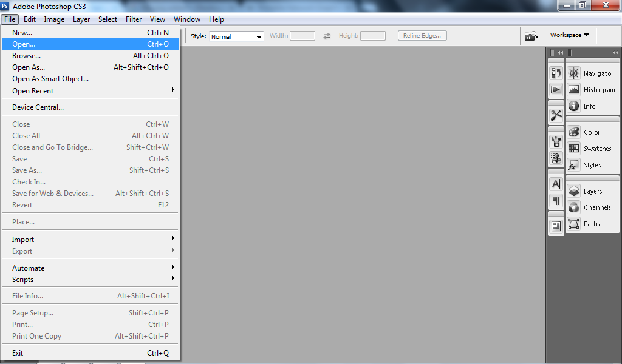622x364 pixels.
Task: Open the Style dropdown set to Normal
Action: point(236,36)
